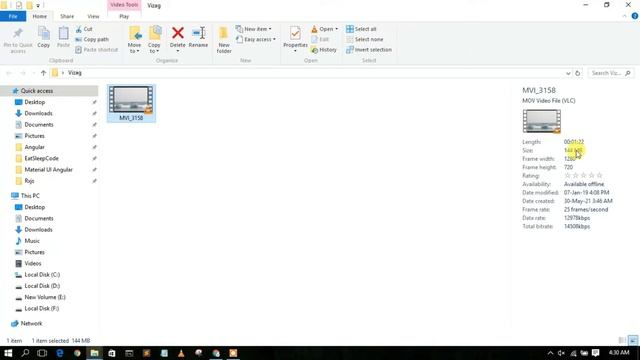This screenshot has width=640, height=360.
Task: Open file Properties
Action: pyautogui.click(x=295, y=38)
